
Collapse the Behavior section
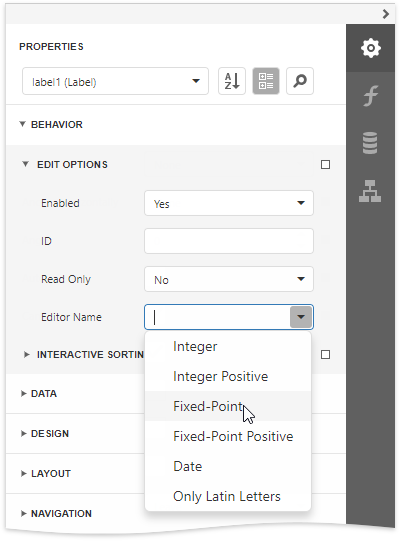22,124
